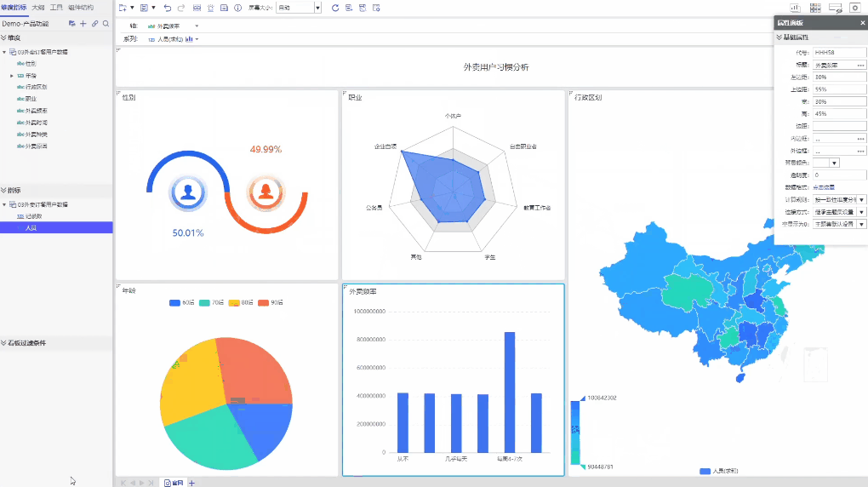Switch to the 工具 tab
Screen dimensions: 868x487
(56, 7)
